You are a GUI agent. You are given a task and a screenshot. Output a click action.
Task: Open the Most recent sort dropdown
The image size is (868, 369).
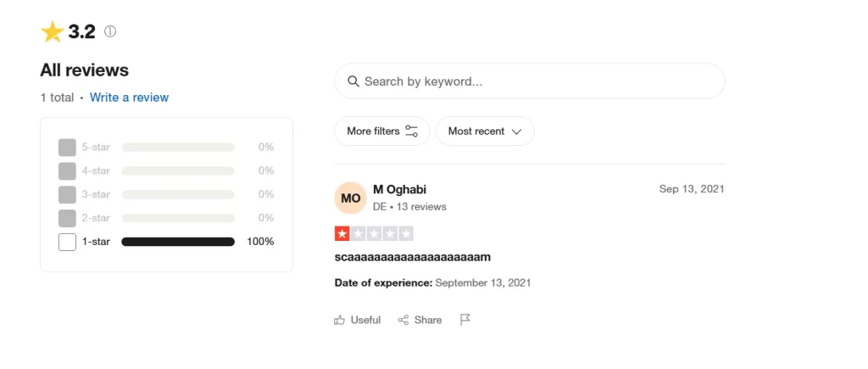(485, 131)
